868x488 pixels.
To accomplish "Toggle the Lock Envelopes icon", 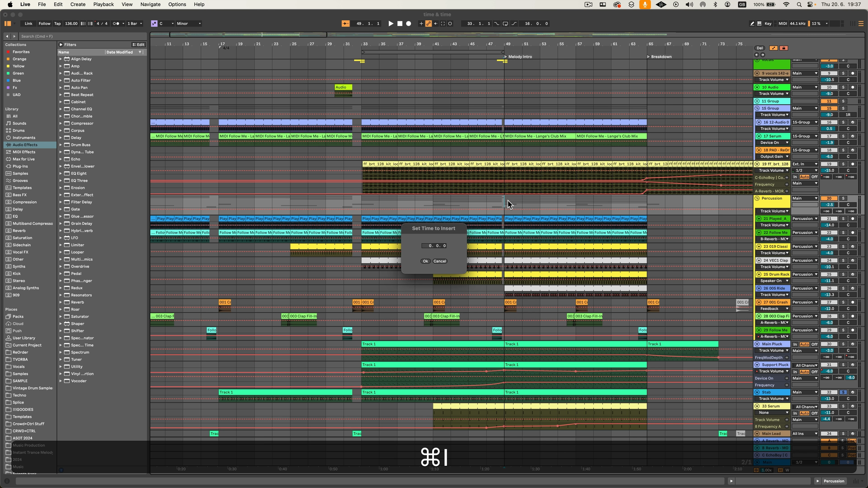I will 784,48.
